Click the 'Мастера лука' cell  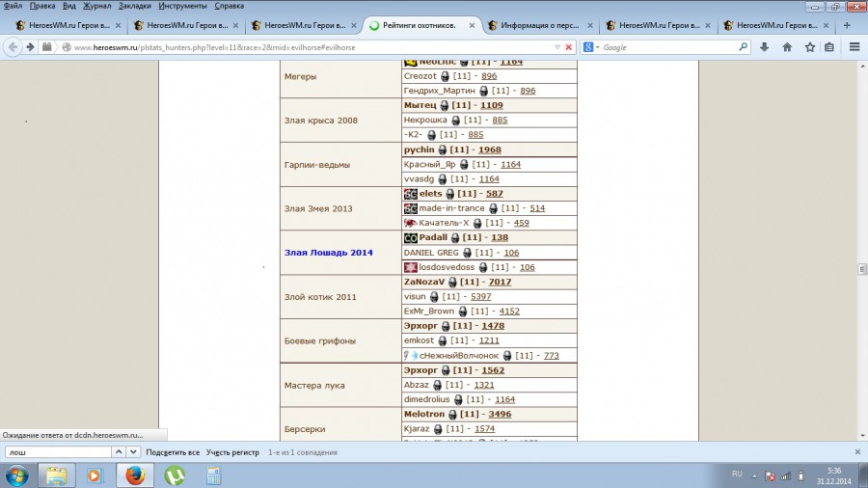pos(341,385)
